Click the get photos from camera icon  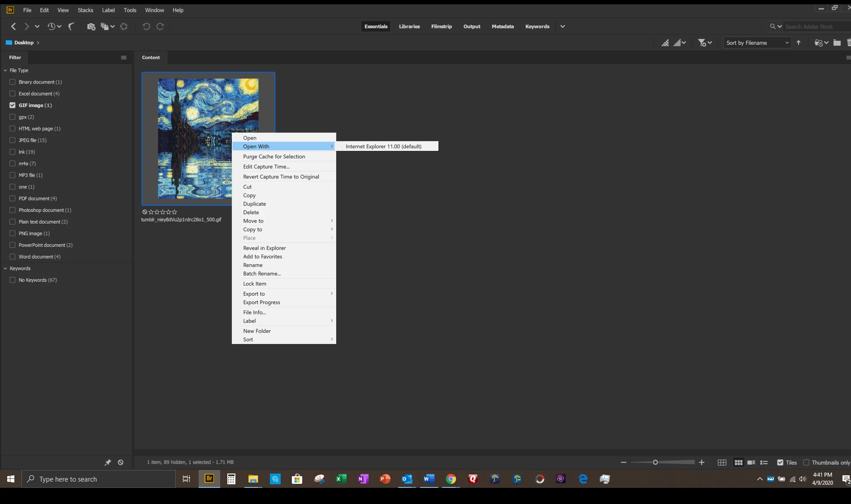[91, 26]
